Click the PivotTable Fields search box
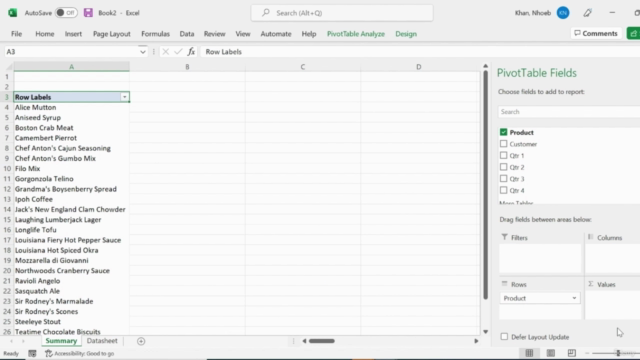Viewport: 640px width, 360px height. click(x=569, y=112)
